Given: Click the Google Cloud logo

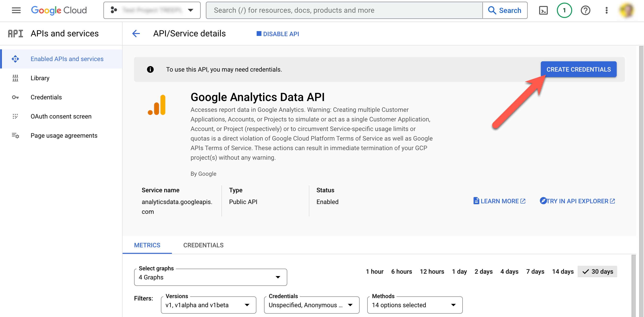Looking at the screenshot, I should 59,10.
